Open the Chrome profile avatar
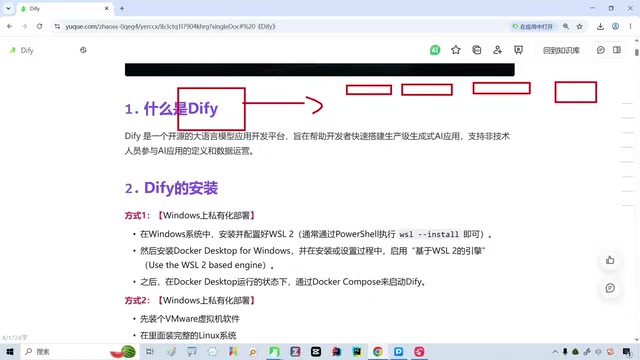The height and width of the screenshot is (360, 640). pyautogui.click(x=615, y=27)
